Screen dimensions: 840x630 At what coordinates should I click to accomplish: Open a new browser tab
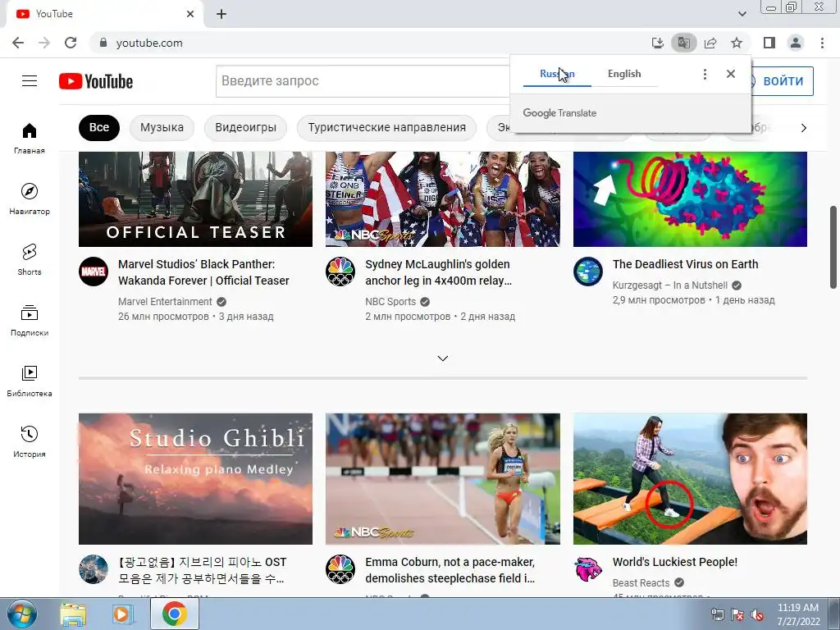tap(221, 14)
